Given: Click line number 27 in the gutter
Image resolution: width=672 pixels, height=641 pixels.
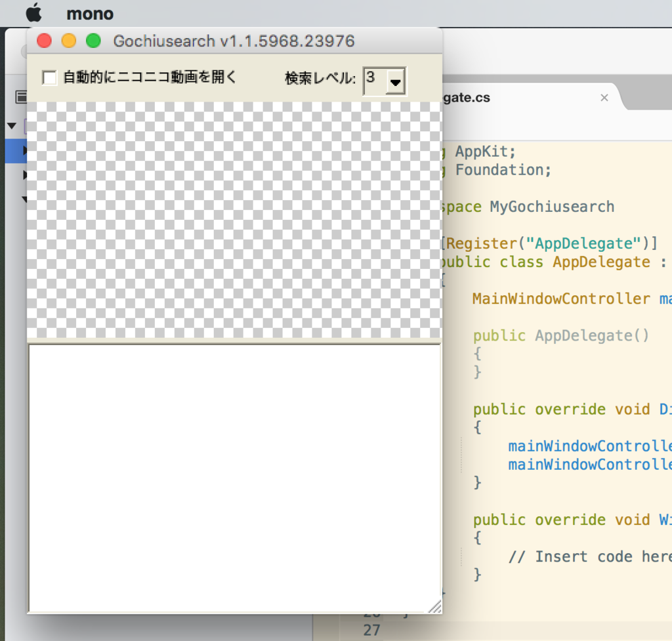Looking at the screenshot, I should [371, 631].
